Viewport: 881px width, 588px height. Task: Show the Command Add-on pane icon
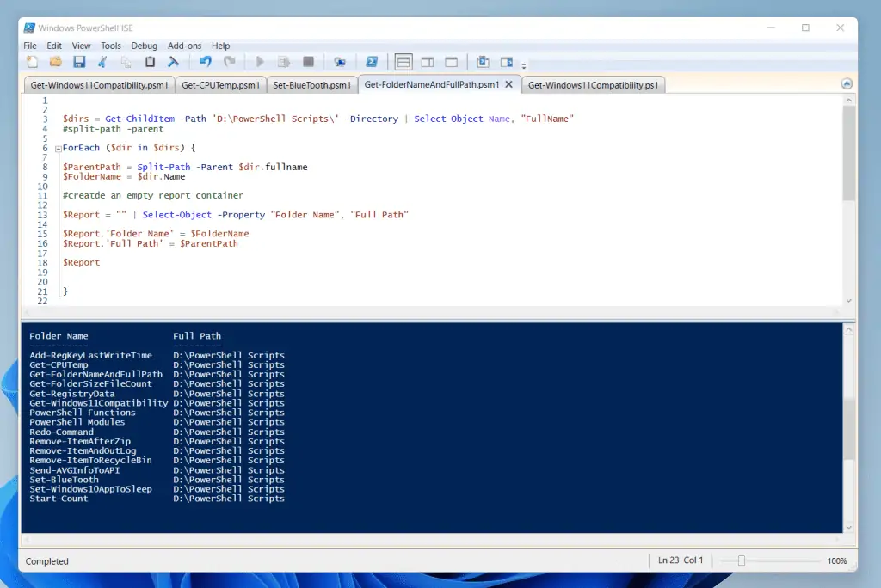click(x=507, y=63)
